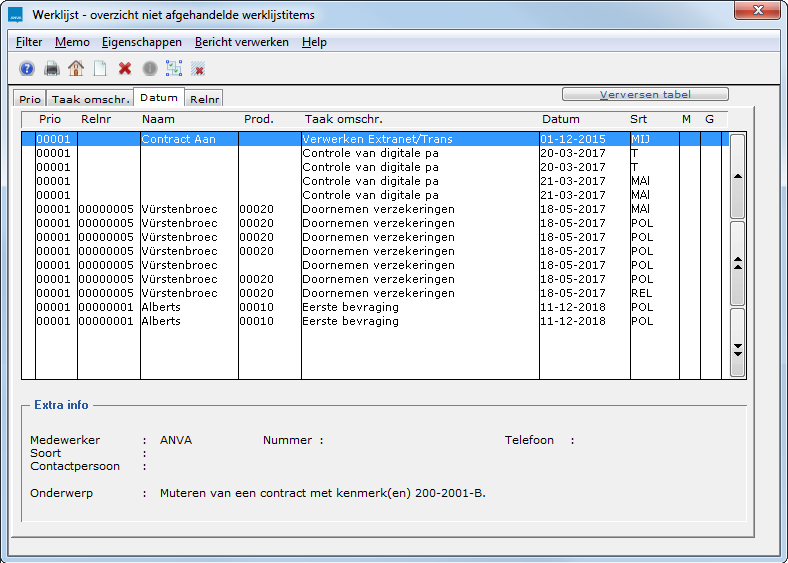Select the Verwerken Extranet/Trans row
This screenshot has width=788, height=563.
tap(372, 139)
